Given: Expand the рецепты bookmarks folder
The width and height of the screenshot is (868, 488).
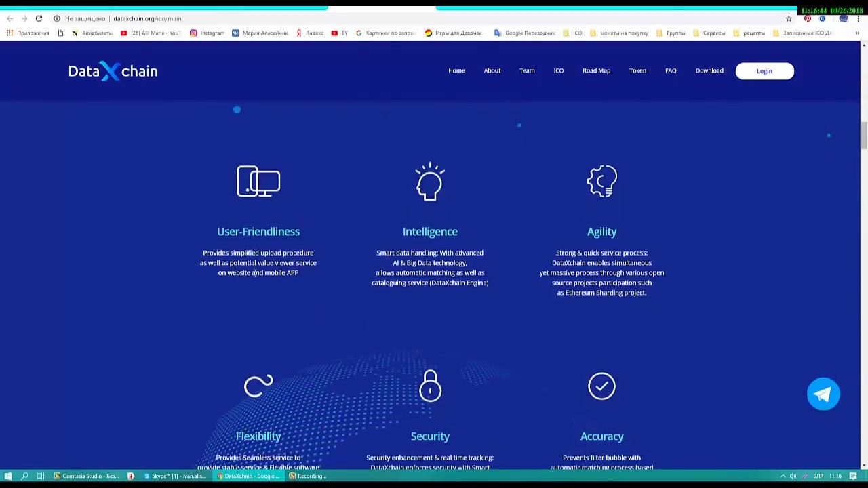Looking at the screenshot, I should [x=749, y=33].
